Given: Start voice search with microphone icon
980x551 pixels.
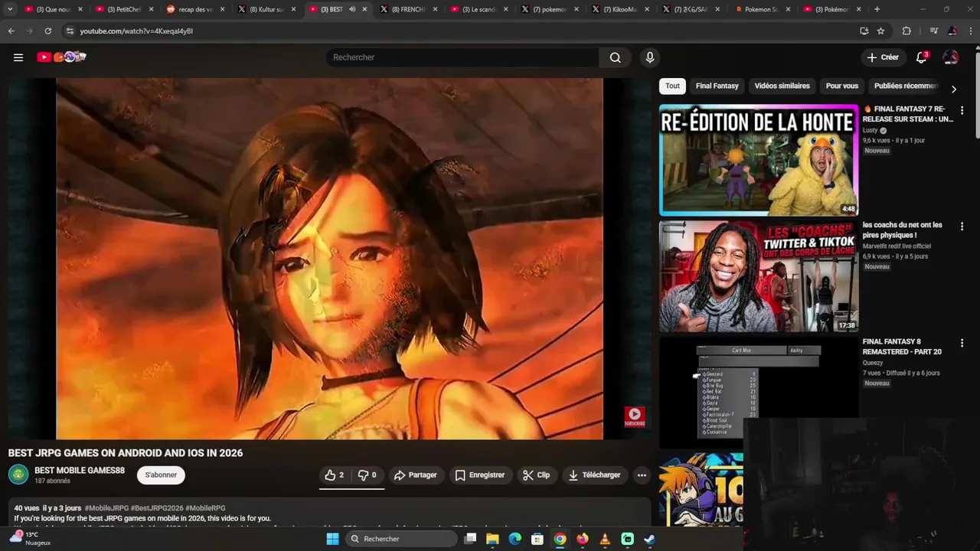Looking at the screenshot, I should 650,57.
